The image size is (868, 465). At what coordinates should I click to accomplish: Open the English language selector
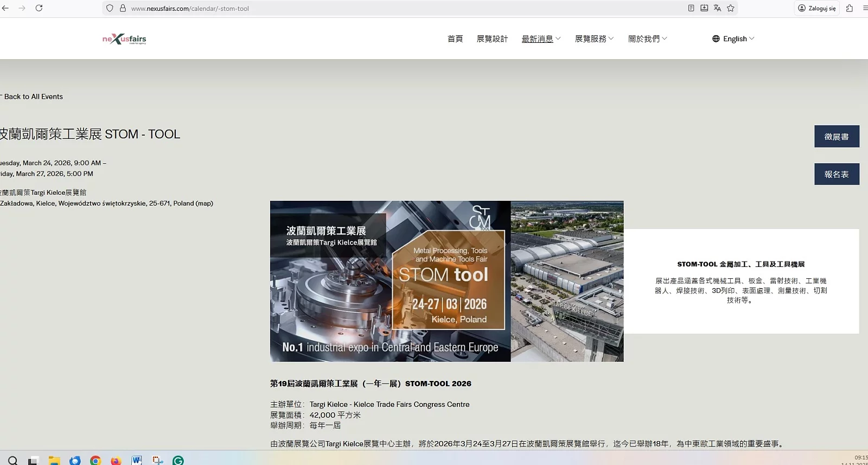coord(733,39)
